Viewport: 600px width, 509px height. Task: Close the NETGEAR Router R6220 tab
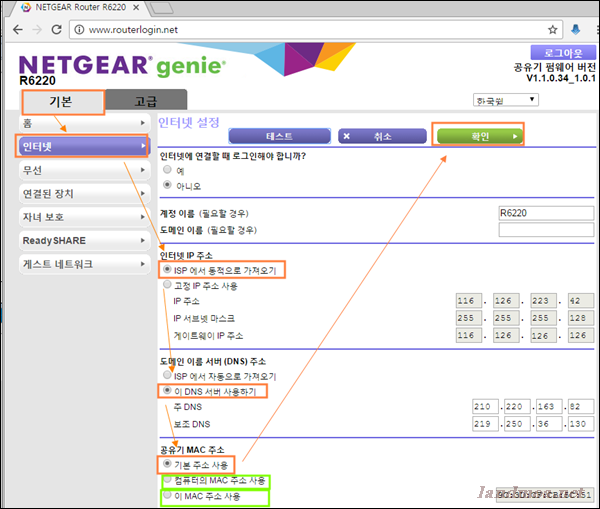(x=136, y=7)
